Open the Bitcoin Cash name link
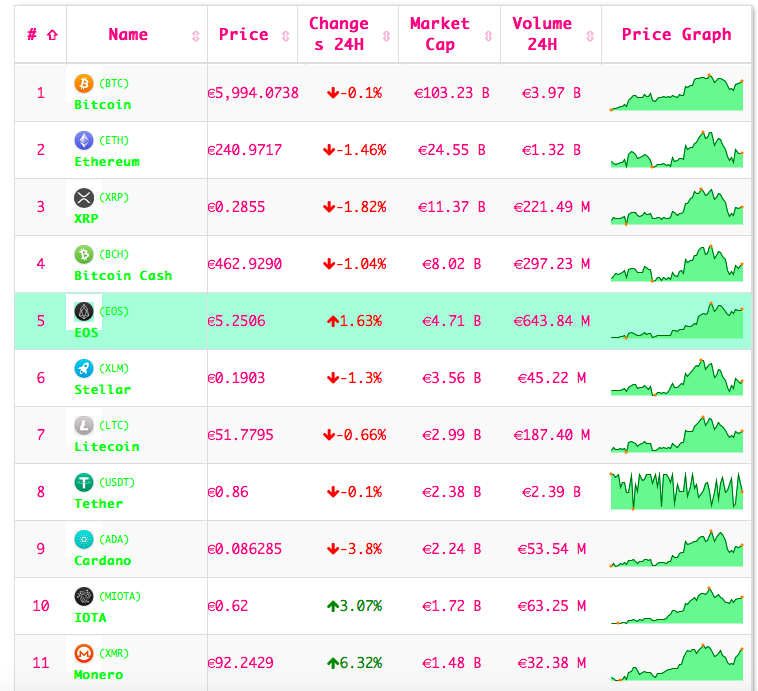Viewport: 758px width, 691px height. coord(123,275)
